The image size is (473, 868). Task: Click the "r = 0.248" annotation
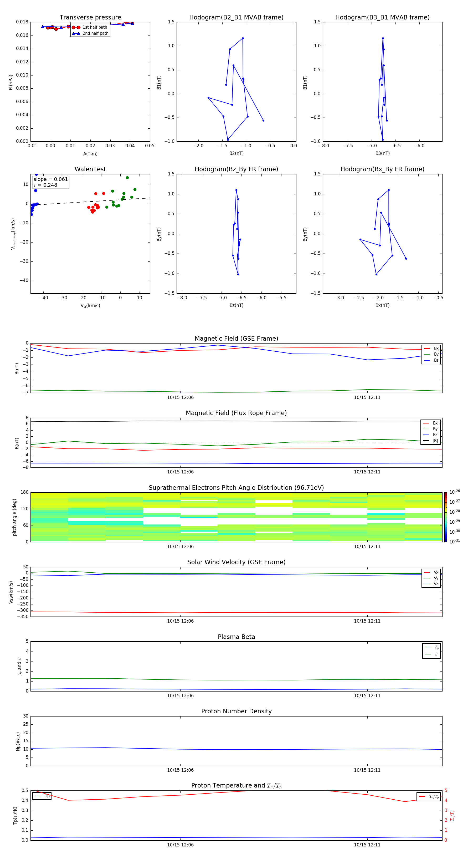pos(45,185)
